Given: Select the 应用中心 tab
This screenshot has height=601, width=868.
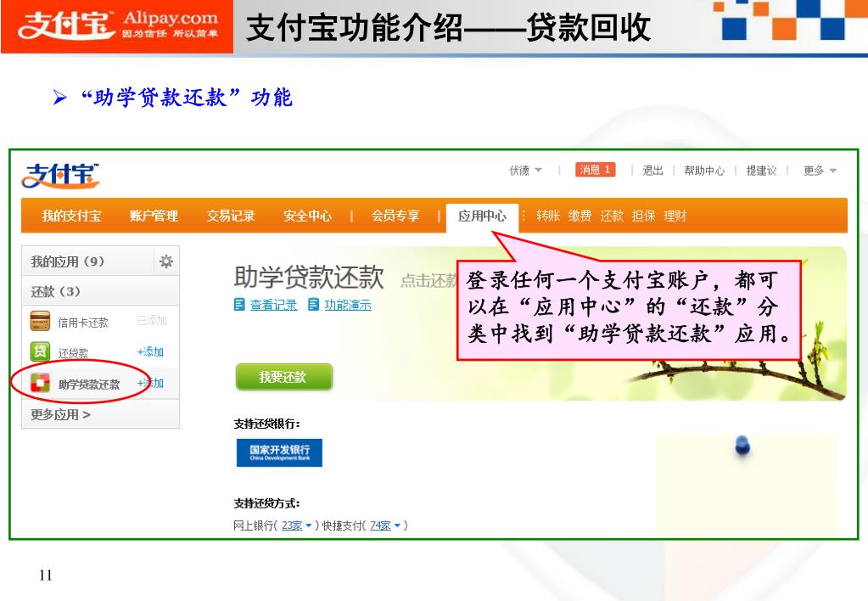Looking at the screenshot, I should (482, 216).
